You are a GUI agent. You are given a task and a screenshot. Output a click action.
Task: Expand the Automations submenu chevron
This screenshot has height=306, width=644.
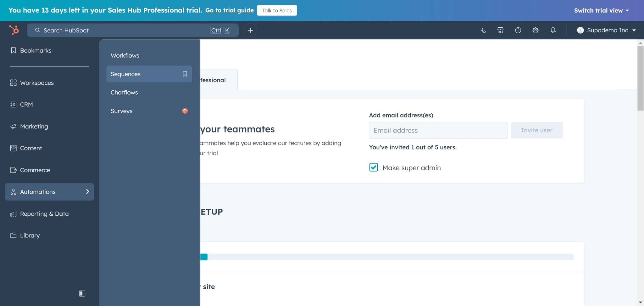click(87, 192)
